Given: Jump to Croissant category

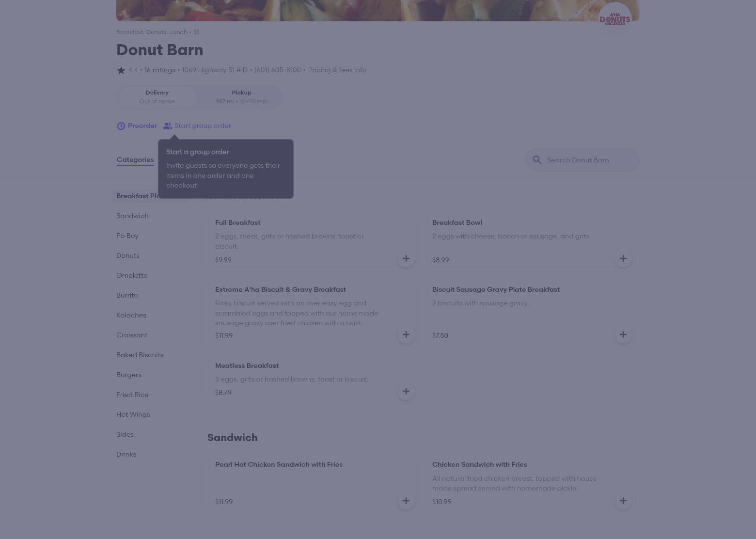Looking at the screenshot, I should 132,335.
